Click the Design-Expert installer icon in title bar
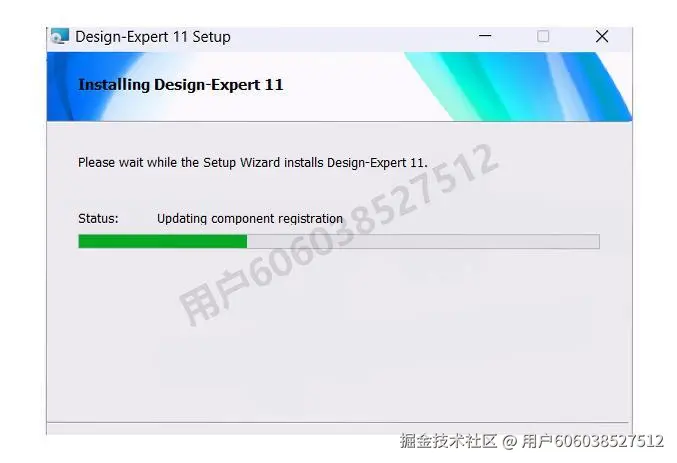The width and height of the screenshot is (677, 463). point(60,36)
